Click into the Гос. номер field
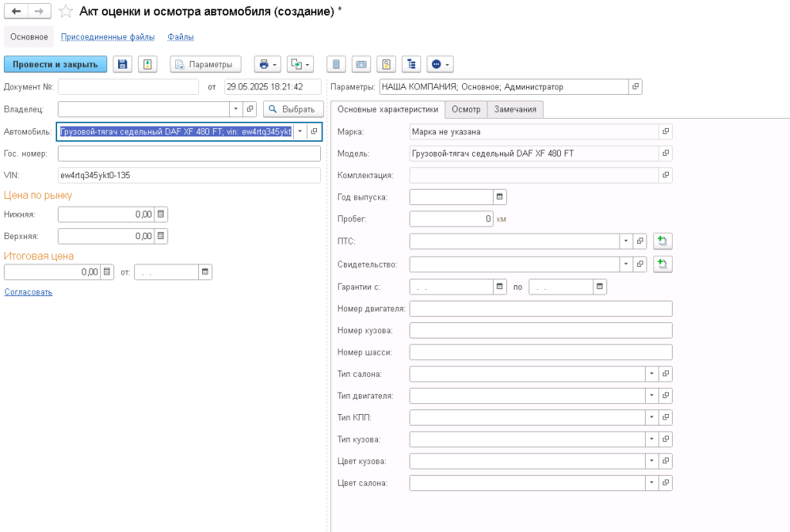Screen dimensions: 790x532 189,153
